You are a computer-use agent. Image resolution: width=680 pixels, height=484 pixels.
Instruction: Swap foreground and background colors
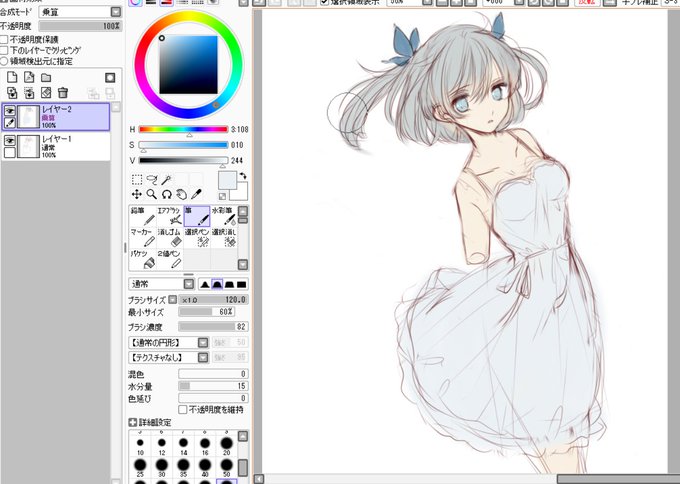pos(244,176)
